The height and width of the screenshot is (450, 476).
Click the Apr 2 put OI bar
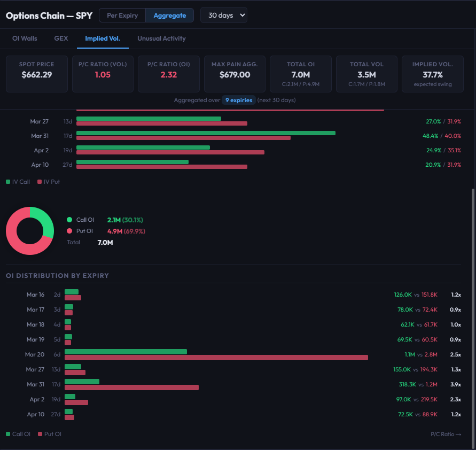click(x=76, y=402)
